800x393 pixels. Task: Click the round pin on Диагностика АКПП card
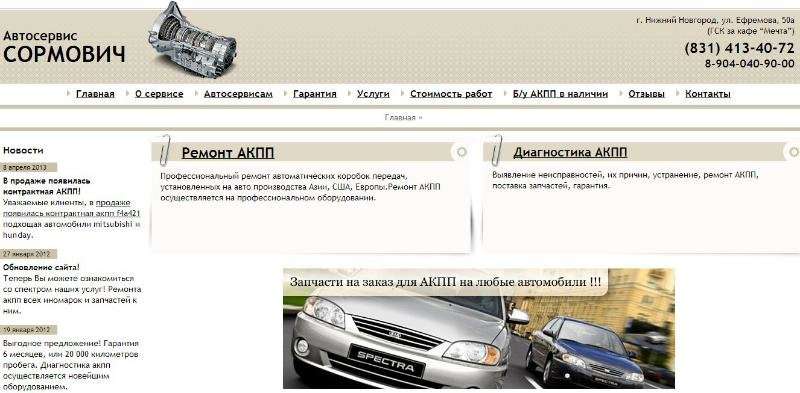pyautogui.click(x=793, y=152)
